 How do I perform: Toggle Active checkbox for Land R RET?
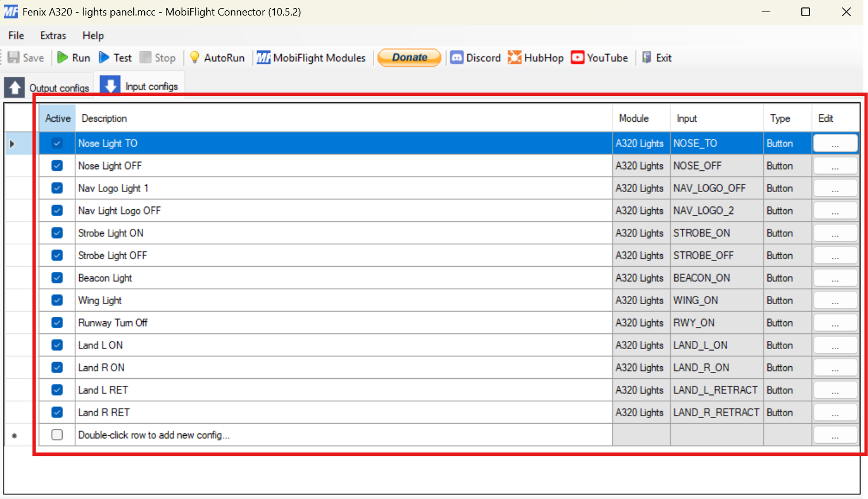pyautogui.click(x=57, y=412)
